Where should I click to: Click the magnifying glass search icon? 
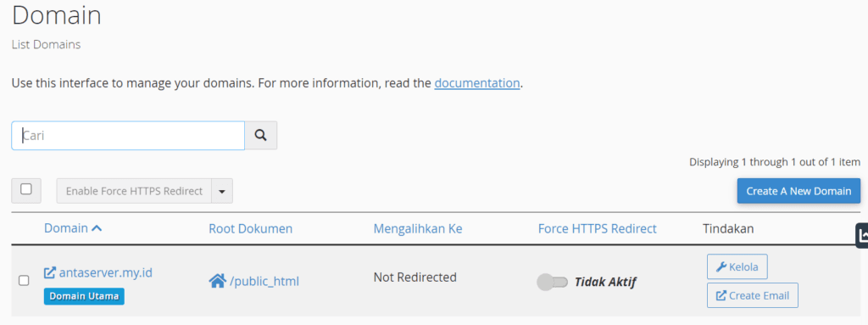[x=261, y=135]
